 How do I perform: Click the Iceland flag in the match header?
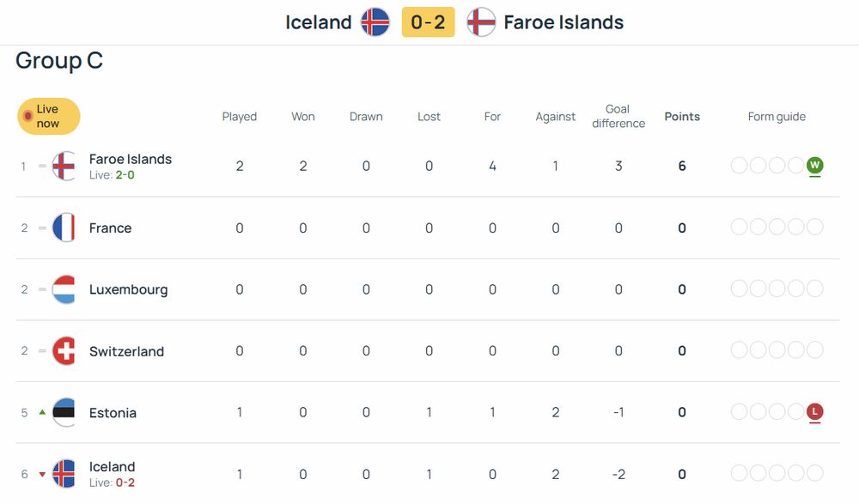click(375, 22)
